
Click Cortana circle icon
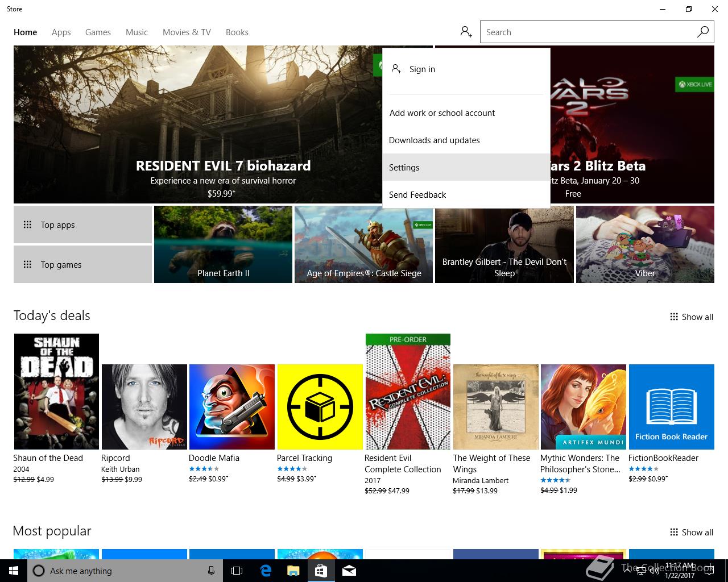pyautogui.click(x=39, y=571)
